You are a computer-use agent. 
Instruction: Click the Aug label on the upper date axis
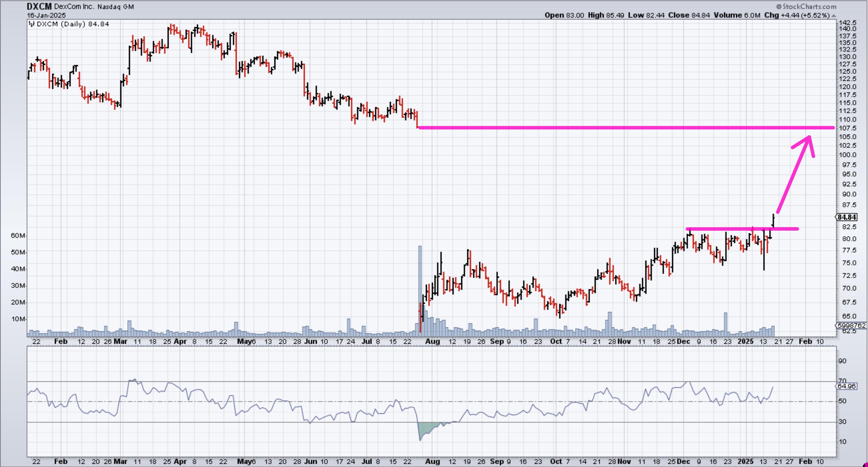coord(432,341)
